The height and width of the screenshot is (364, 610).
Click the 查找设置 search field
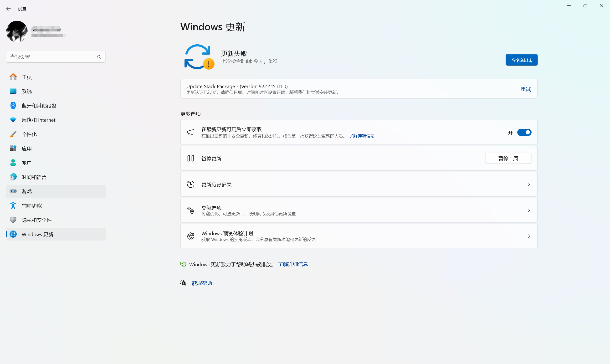click(x=49, y=57)
